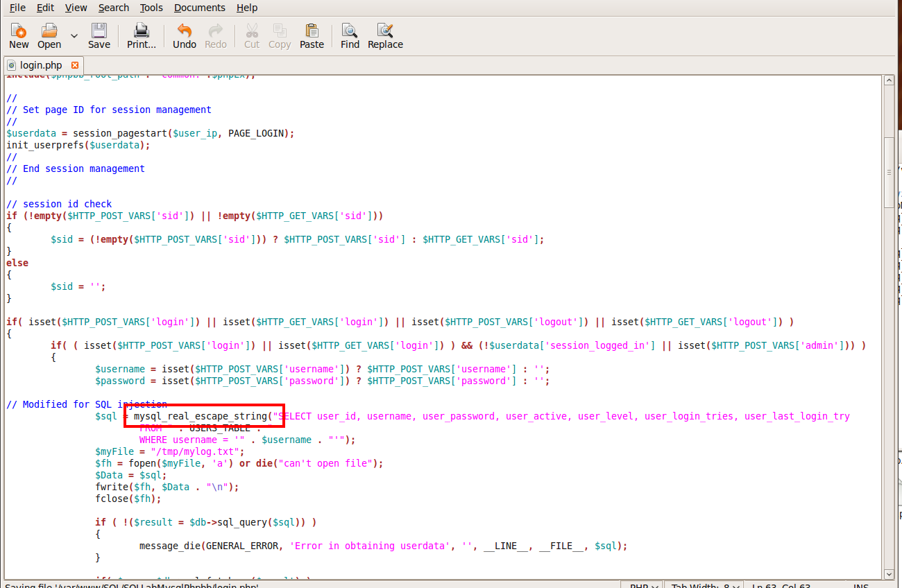Undo the last edit
The image size is (902, 588).
(184, 35)
